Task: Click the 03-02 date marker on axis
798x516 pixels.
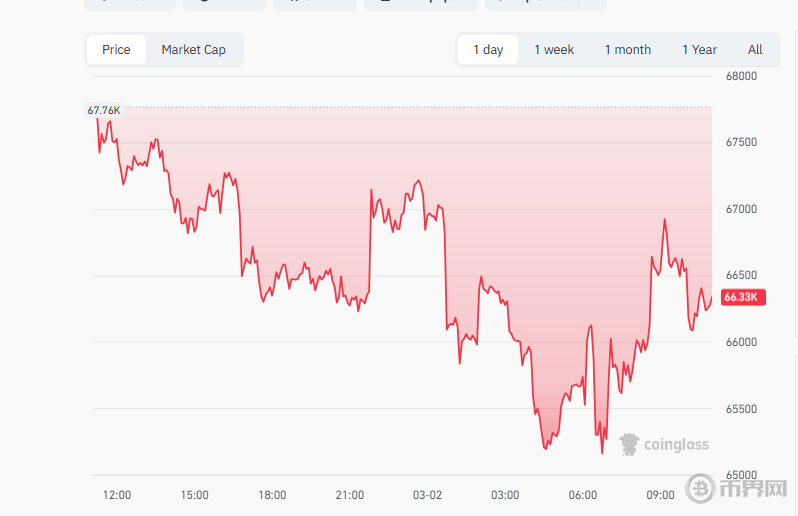Action: tap(428, 495)
